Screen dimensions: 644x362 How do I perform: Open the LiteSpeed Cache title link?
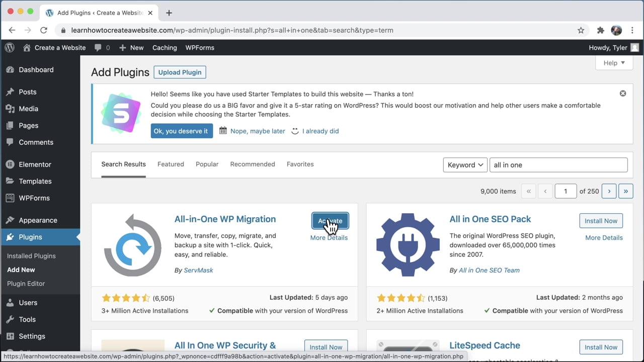coord(485,345)
